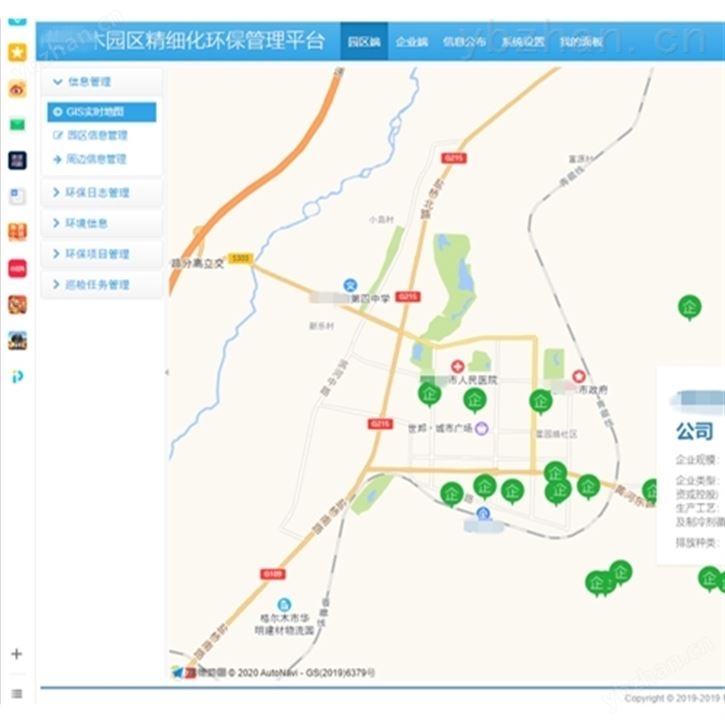This screenshot has height=725, width=725.
Task: Click the red G109 road shield
Action: tap(273, 574)
